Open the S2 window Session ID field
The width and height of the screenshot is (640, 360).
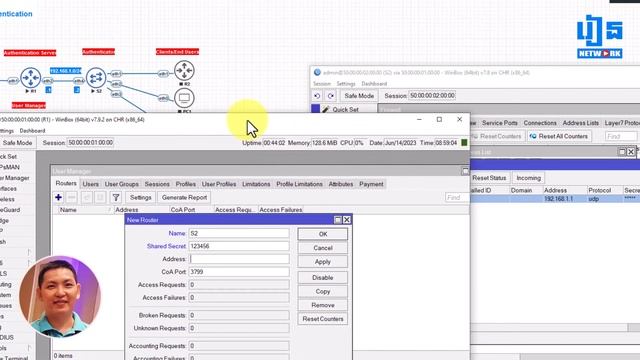[432, 96]
